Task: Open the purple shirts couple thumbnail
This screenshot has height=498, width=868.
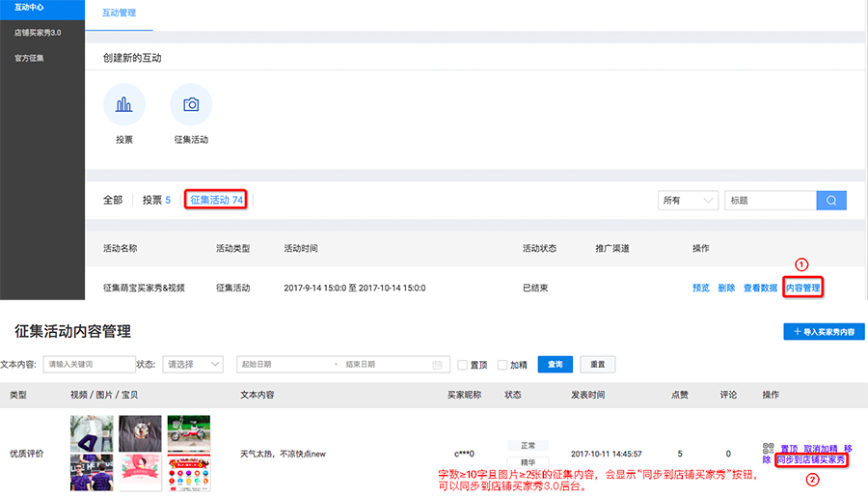Action: point(92,473)
